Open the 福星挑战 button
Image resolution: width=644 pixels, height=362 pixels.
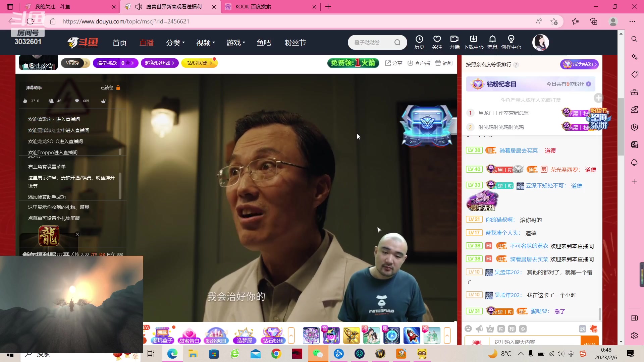pyautogui.click(x=115, y=63)
